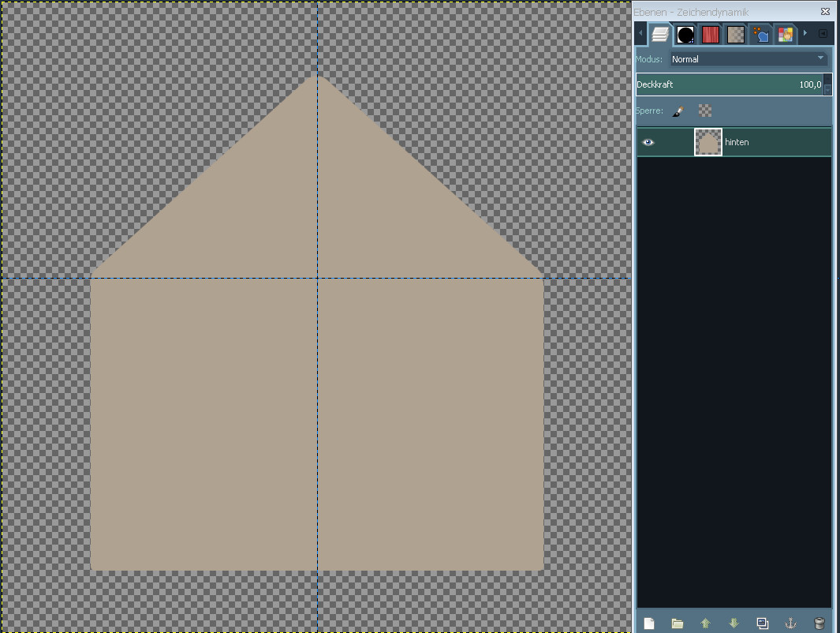Click the Deckkraft opacity slider
Viewport: 840px width, 633px height.
click(x=729, y=84)
